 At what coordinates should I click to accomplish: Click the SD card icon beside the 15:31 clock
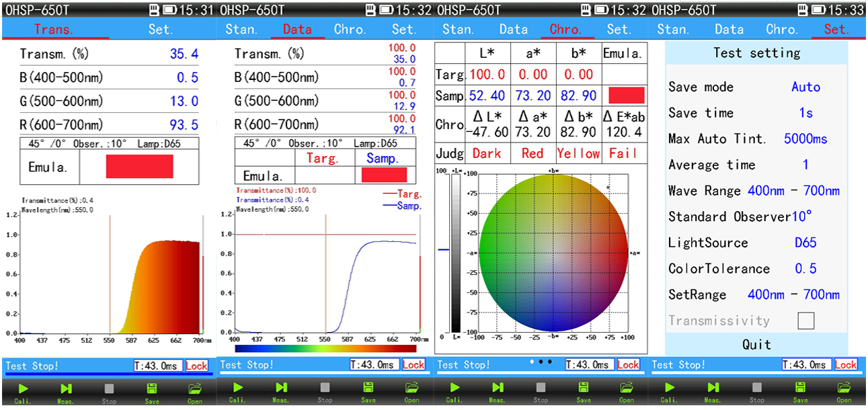pos(153,10)
